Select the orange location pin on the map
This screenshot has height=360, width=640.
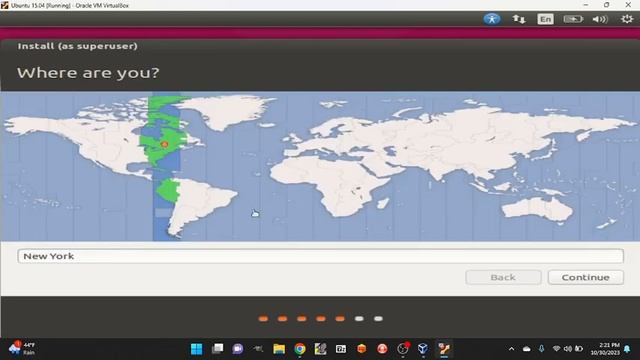(x=164, y=144)
